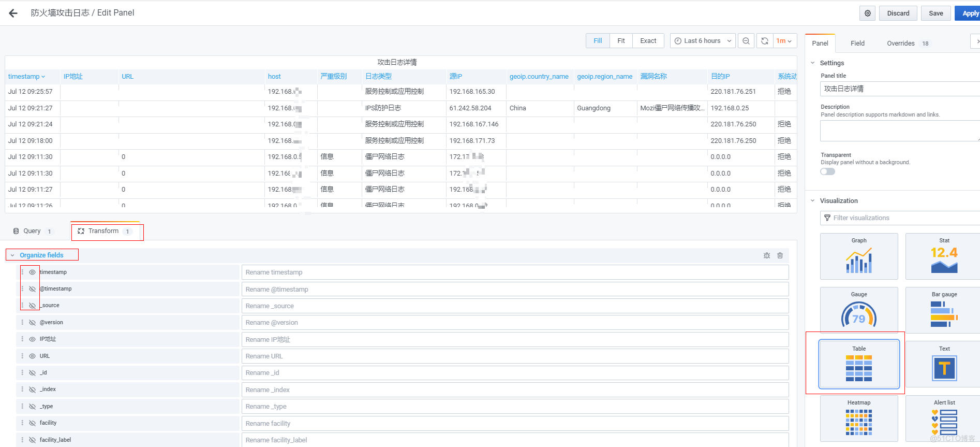
Task: Click the Filter visualizations search box
Action: (900, 218)
